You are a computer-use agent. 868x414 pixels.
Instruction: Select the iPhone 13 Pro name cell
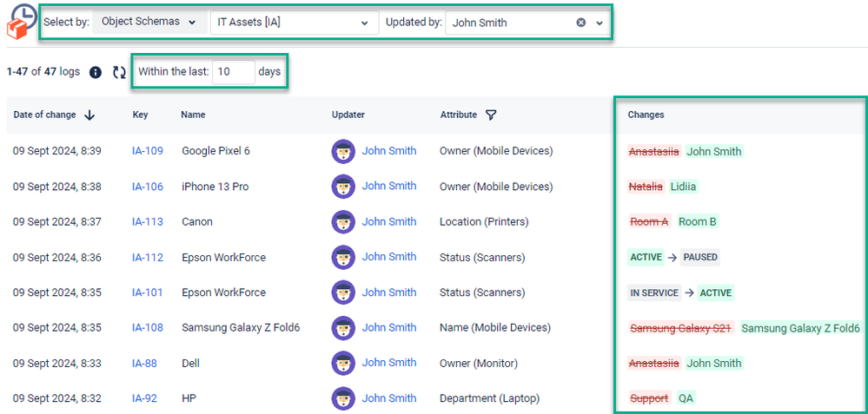pos(215,187)
